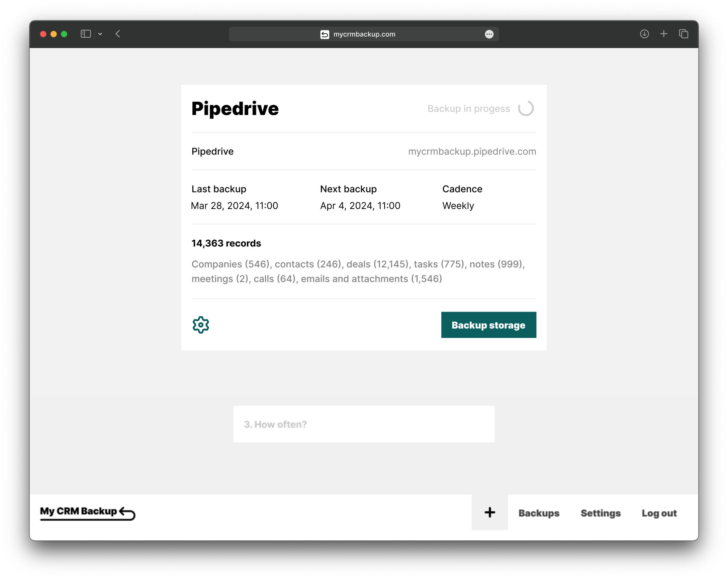Click the 'Cadence' label

(x=462, y=189)
